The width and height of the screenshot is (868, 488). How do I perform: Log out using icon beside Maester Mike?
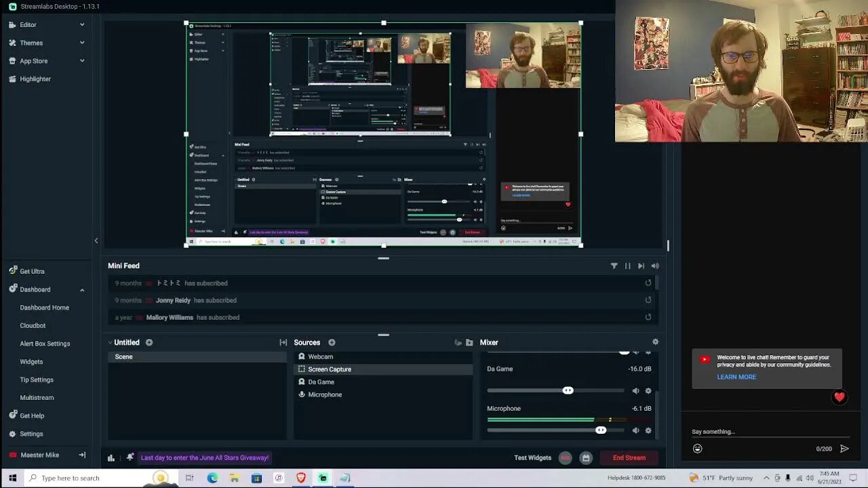[82, 455]
